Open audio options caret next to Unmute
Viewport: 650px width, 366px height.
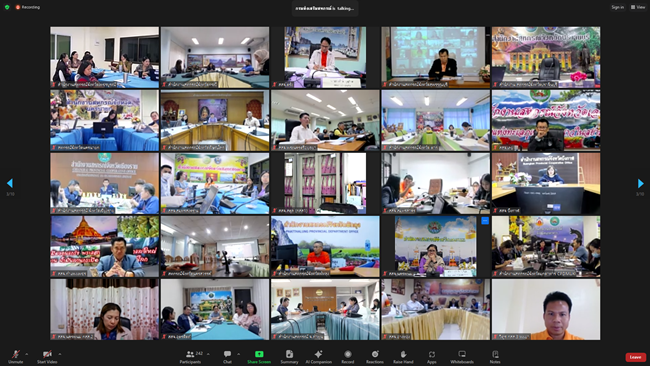27,354
